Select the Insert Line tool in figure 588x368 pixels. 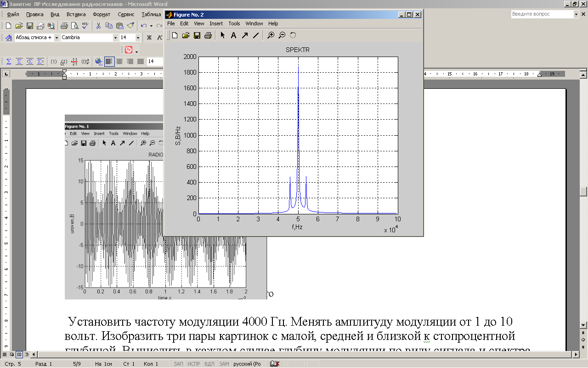click(256, 35)
